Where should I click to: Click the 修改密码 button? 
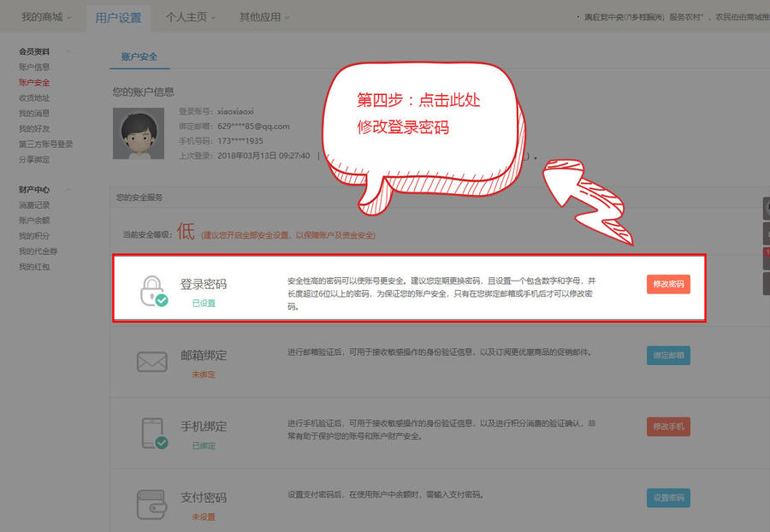tap(667, 284)
